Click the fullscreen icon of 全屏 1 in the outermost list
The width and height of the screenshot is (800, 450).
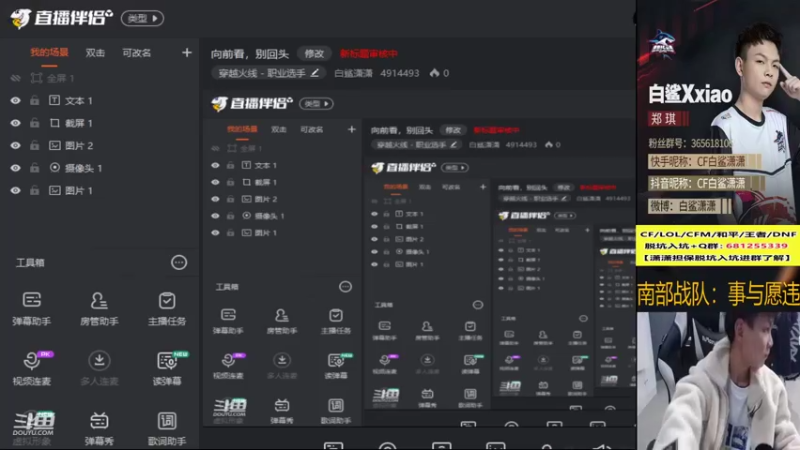click(x=36, y=78)
